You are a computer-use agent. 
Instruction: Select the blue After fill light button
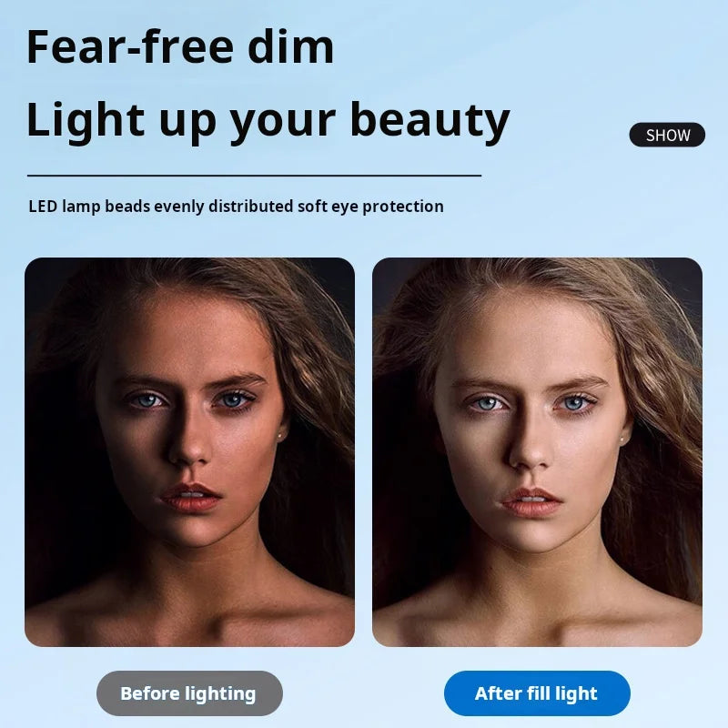click(x=537, y=693)
